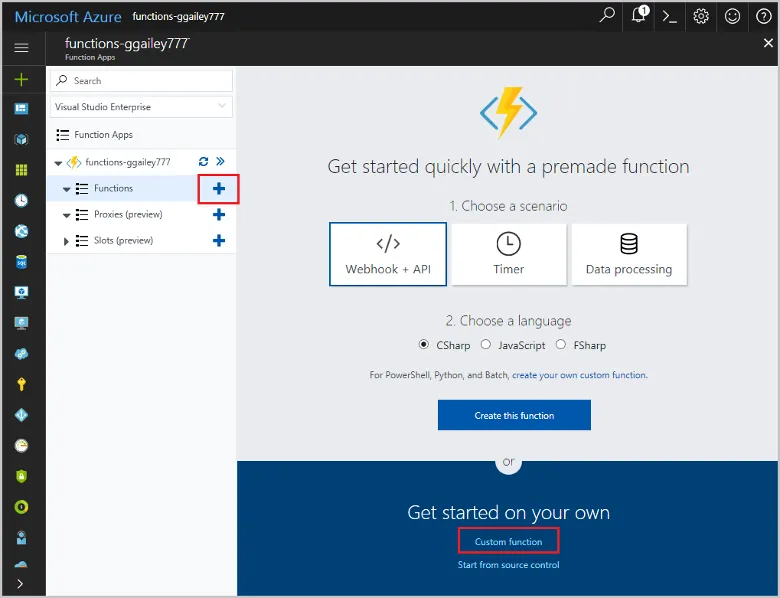The width and height of the screenshot is (780, 598).
Task: Add a new function with plus
Action: tap(219, 189)
